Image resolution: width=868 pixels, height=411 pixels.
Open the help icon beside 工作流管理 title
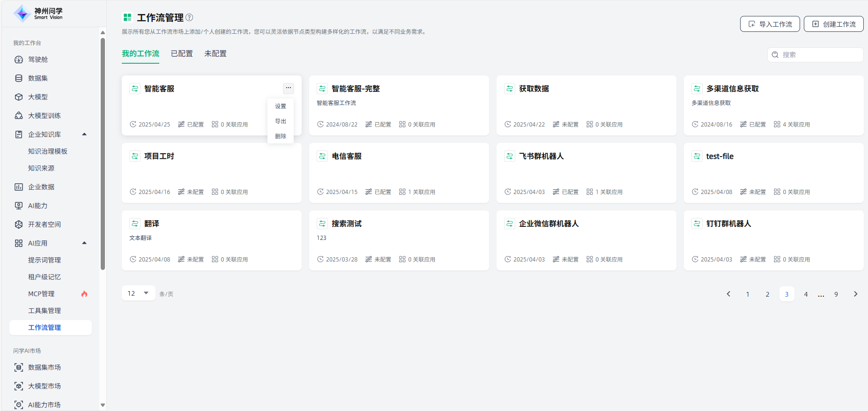189,17
